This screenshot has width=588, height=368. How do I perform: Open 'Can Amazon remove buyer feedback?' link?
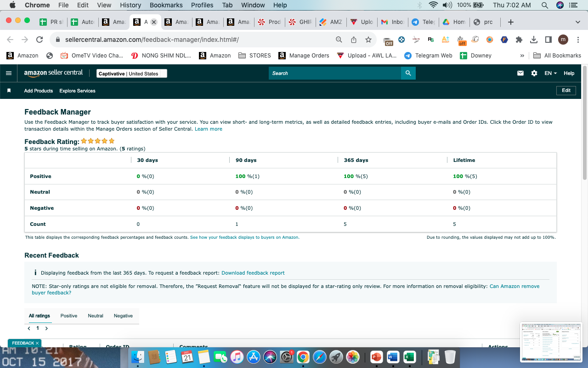286,289
